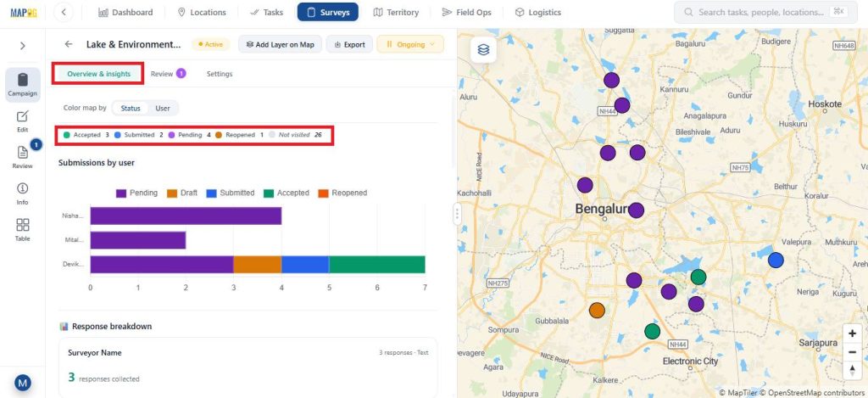Focus the search tasks, people, locations field
This screenshot has height=398, width=868.
[x=767, y=12]
